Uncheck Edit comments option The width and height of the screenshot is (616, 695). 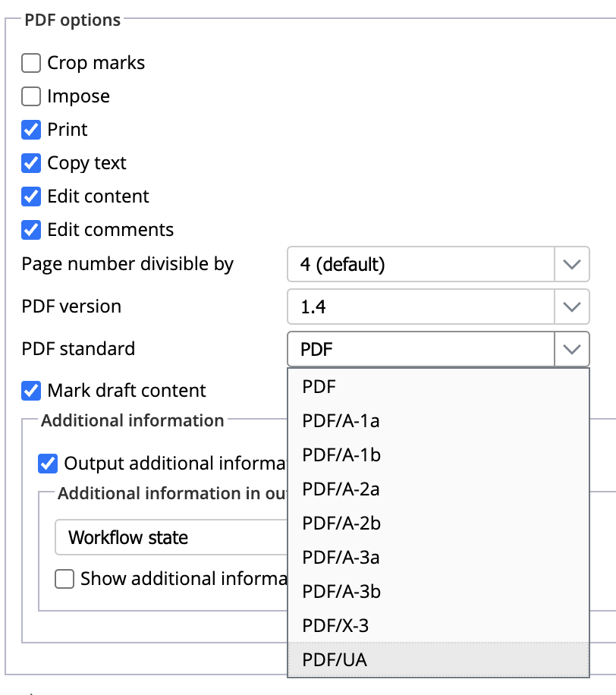pos(31,230)
